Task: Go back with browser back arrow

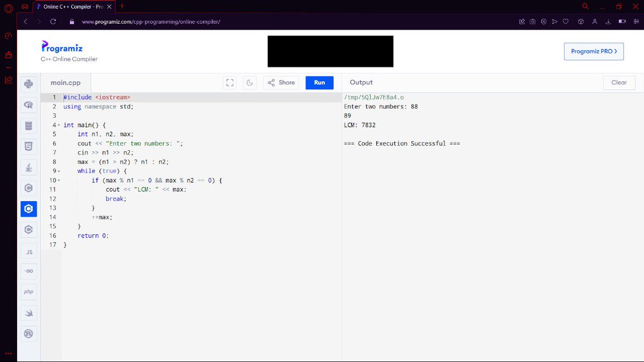Action: point(25,21)
